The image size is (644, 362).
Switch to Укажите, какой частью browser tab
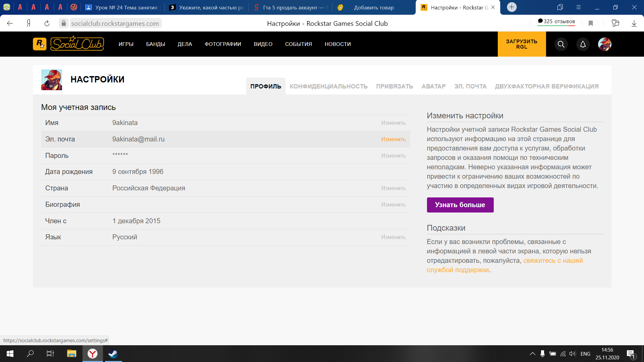(x=207, y=7)
